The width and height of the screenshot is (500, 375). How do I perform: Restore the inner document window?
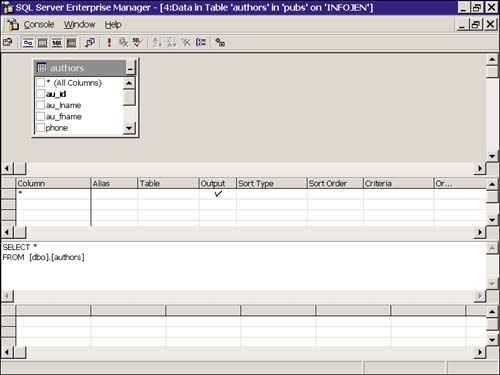click(476, 24)
